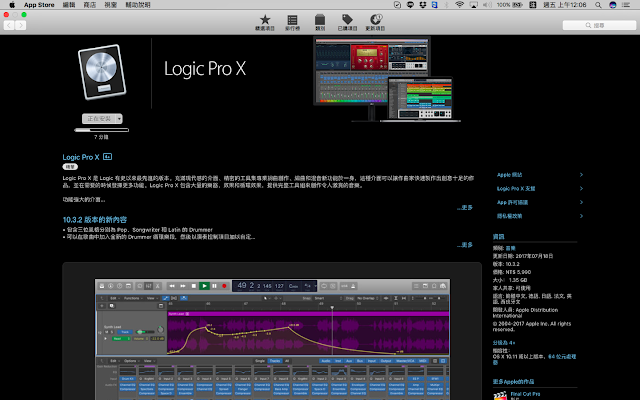Click the menu bar date and time
The height and width of the screenshot is (400, 640).
[x=565, y=5]
